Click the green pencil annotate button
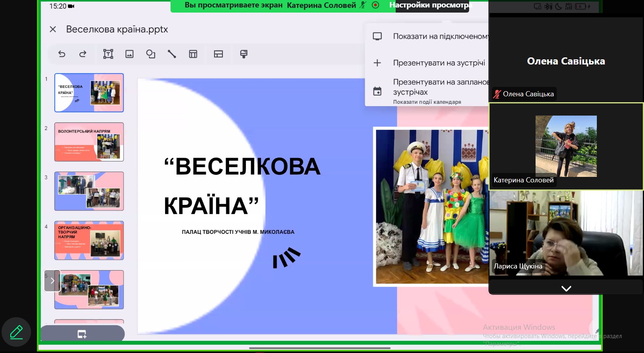The image size is (644, 353). pos(16,332)
